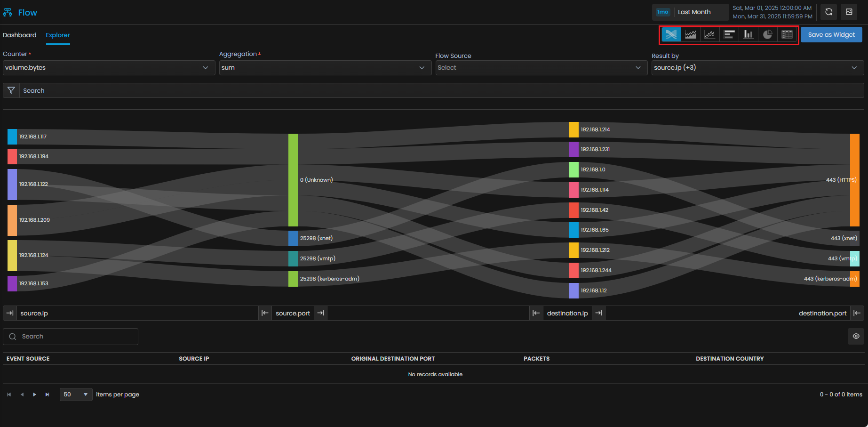
Task: Sort by EVENT SOURCE column header
Action: coord(28,359)
